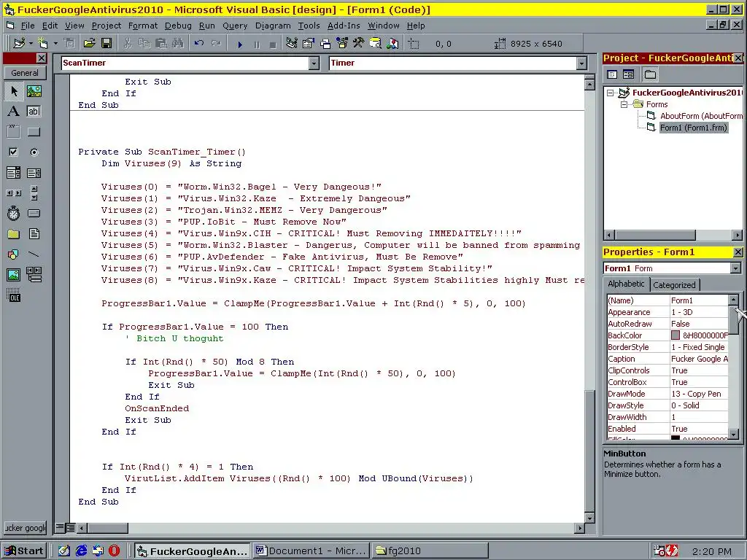
Task: Click View Object in the Project panel
Action: 628,74
